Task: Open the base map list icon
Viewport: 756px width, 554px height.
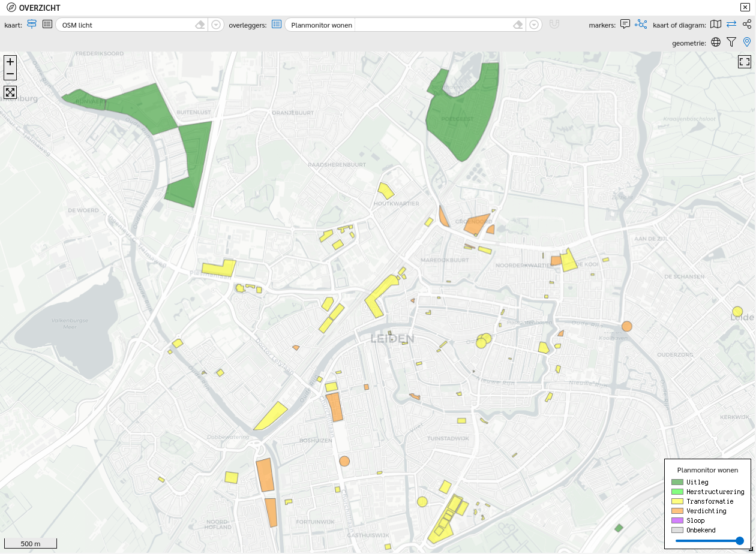Action: point(47,25)
